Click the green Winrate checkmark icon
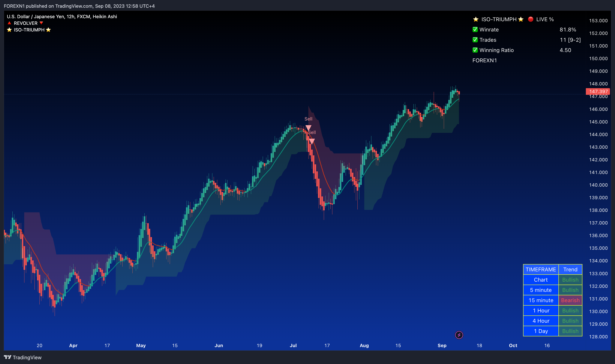 coord(475,30)
